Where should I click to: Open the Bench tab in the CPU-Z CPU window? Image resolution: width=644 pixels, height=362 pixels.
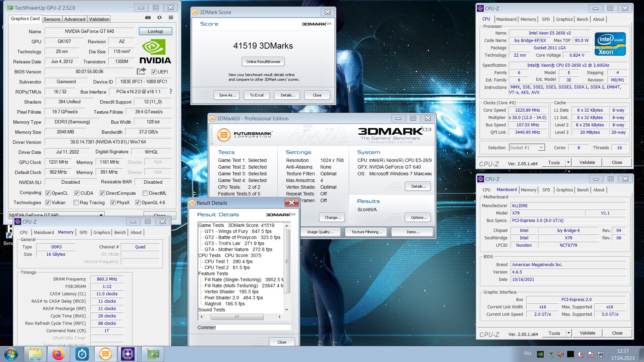pyautogui.click(x=583, y=19)
